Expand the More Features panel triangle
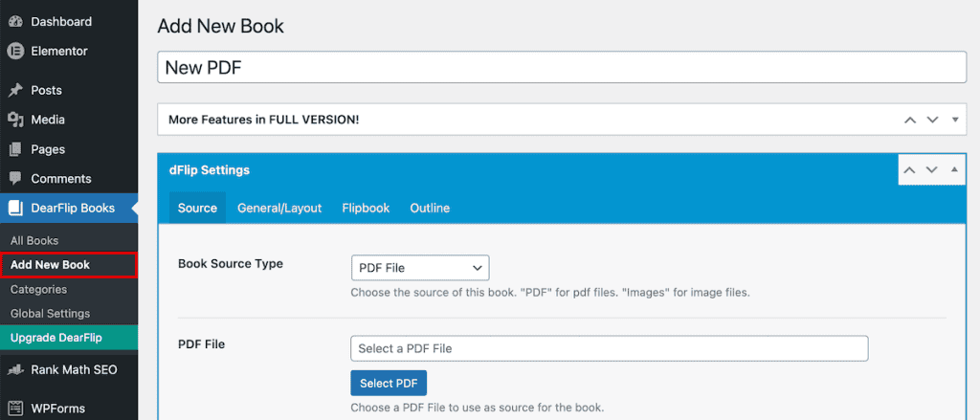The image size is (980, 420). tap(954, 120)
